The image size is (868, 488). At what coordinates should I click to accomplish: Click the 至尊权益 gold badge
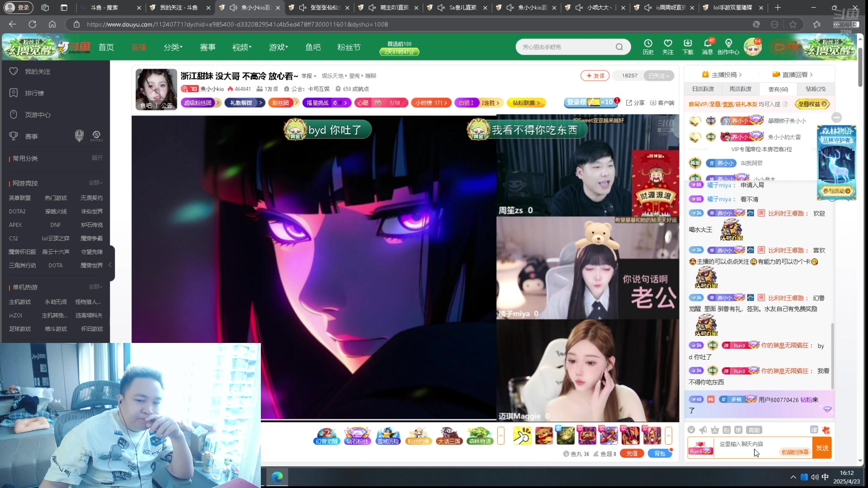pos(812,104)
